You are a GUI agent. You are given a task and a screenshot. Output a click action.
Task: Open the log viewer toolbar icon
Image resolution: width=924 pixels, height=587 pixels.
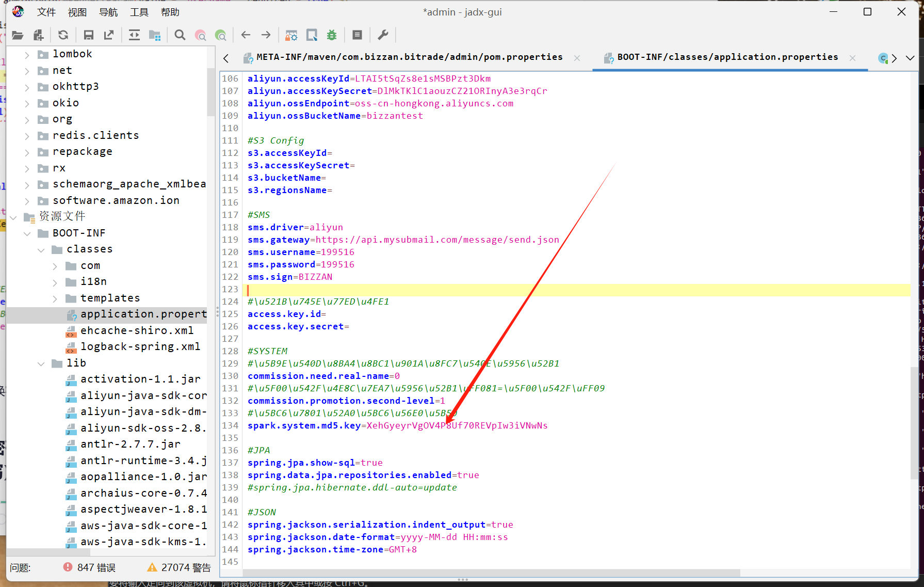[357, 35]
